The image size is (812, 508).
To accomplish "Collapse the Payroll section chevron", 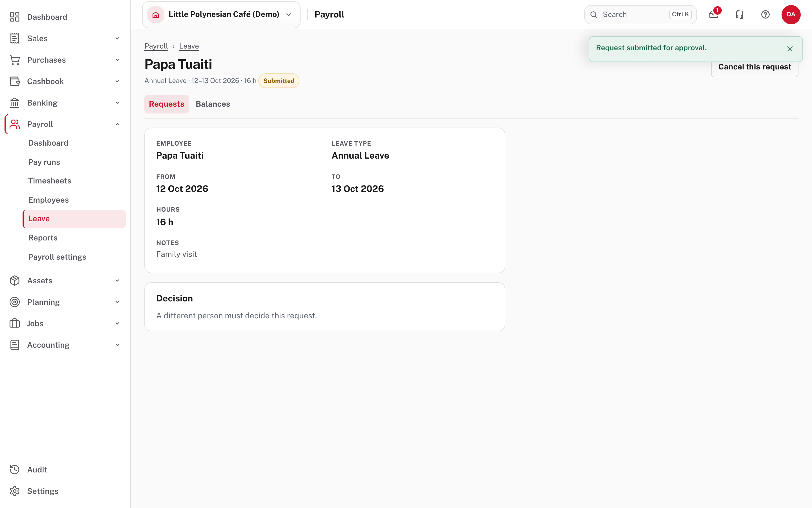I will (x=117, y=124).
